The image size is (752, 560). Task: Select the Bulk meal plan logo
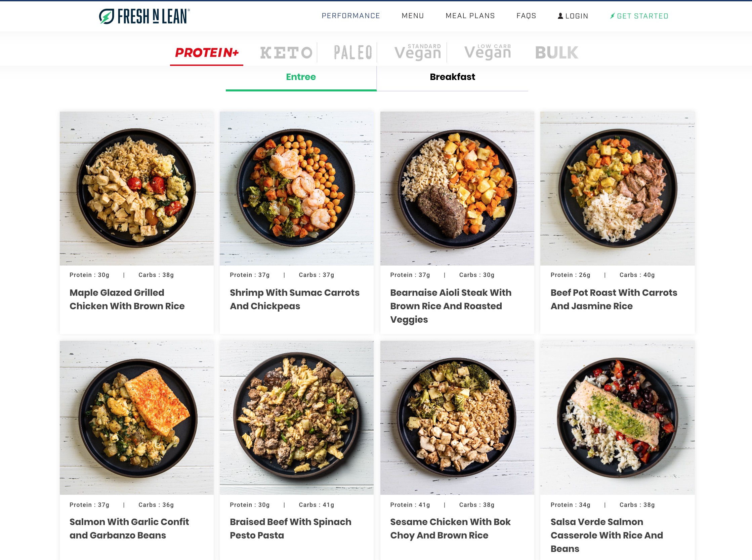pos(556,53)
